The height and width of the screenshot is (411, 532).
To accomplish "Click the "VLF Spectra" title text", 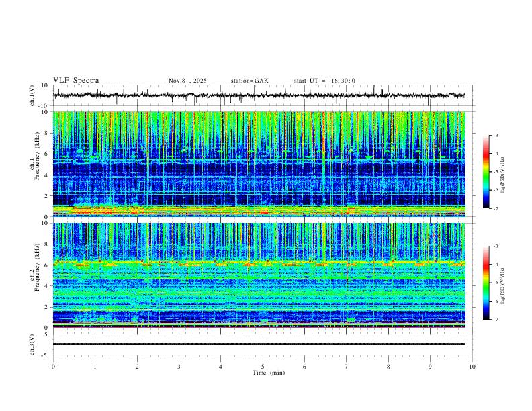I will 76,81.
